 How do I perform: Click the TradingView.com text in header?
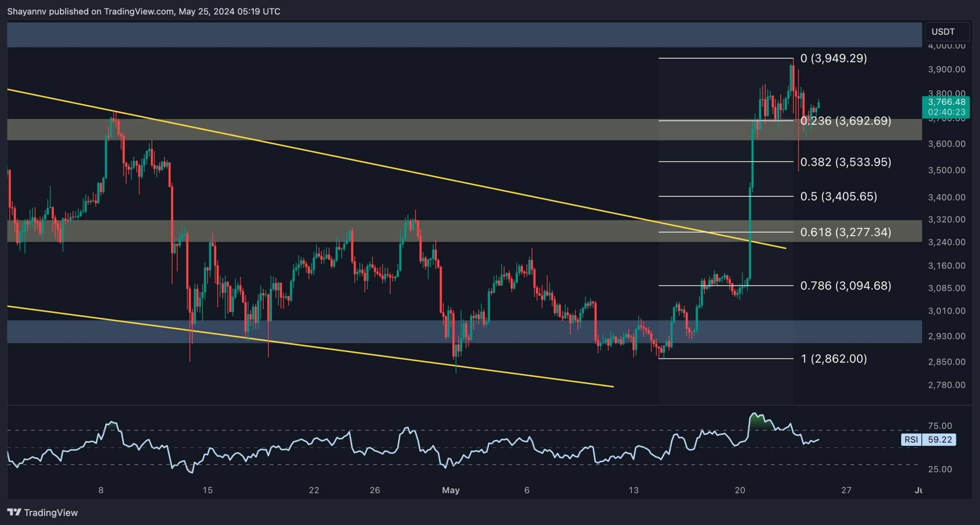pyautogui.click(x=139, y=11)
